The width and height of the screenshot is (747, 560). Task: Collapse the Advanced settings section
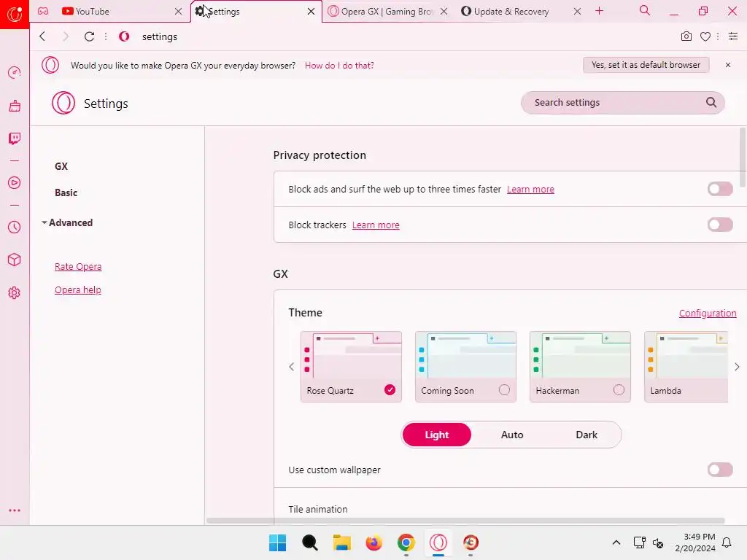[x=67, y=223]
